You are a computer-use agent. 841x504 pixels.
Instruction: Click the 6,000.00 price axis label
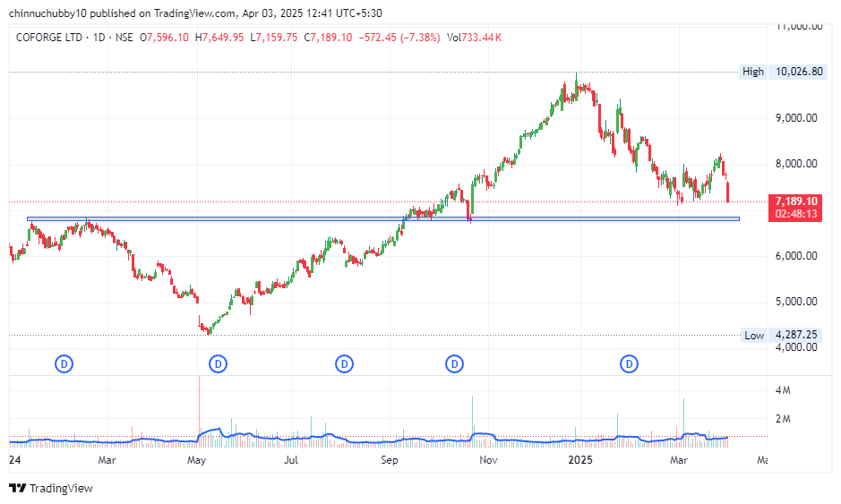coord(796,256)
